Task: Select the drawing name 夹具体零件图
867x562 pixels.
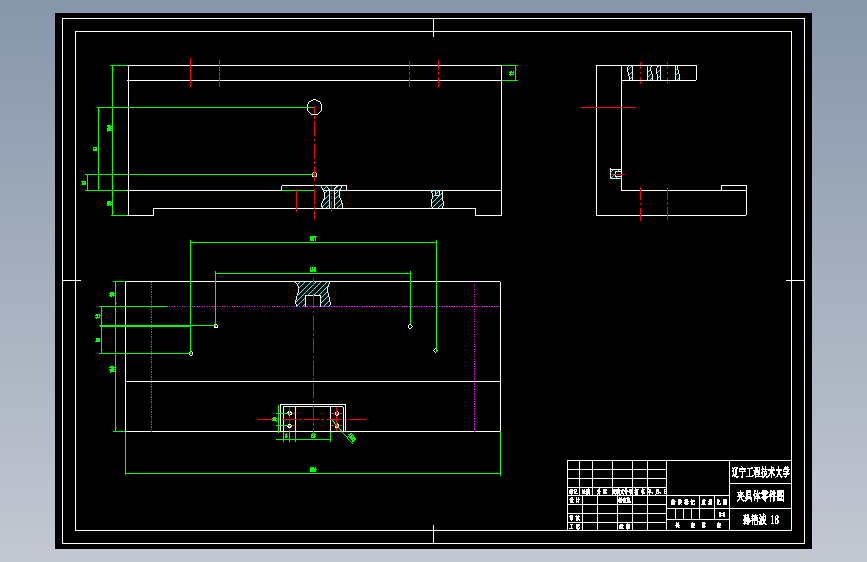Action: [760, 496]
